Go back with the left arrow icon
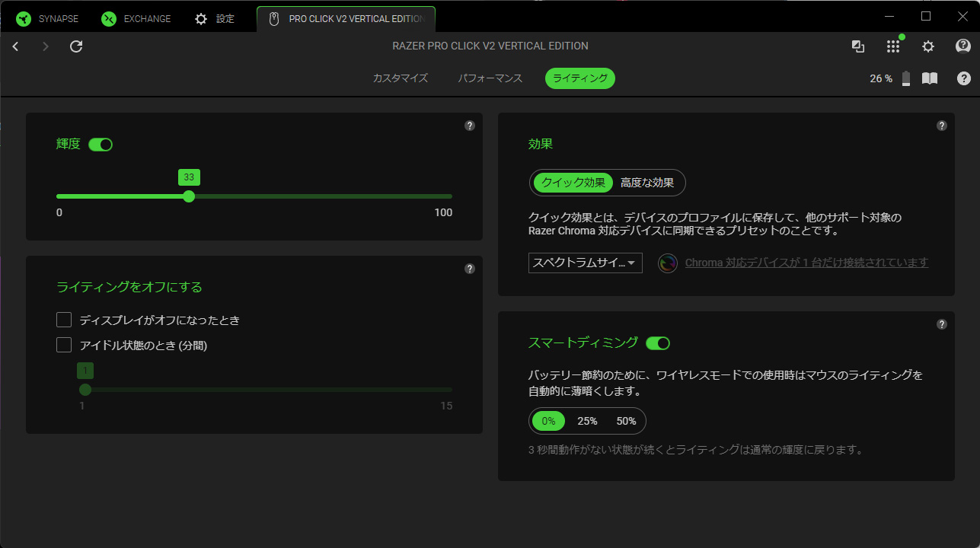Viewport: 980px width, 548px height. pyautogui.click(x=15, y=46)
